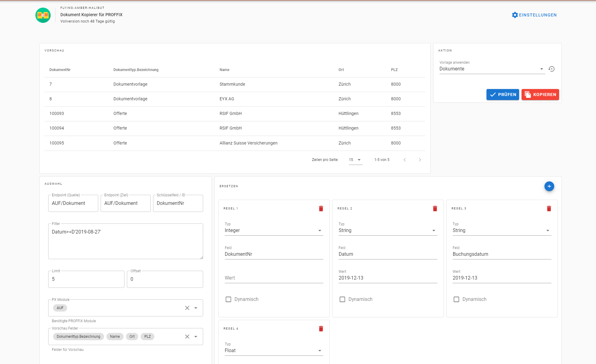Click the Name chip in Vorschau Felder
Viewport: 596px width, 364px height.
[x=115, y=337]
